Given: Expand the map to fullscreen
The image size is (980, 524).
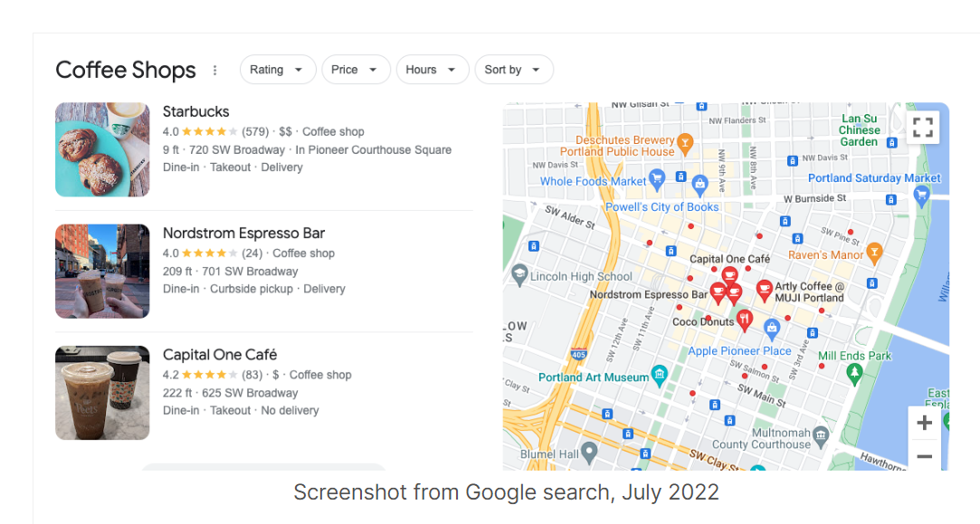Looking at the screenshot, I should coord(922,128).
